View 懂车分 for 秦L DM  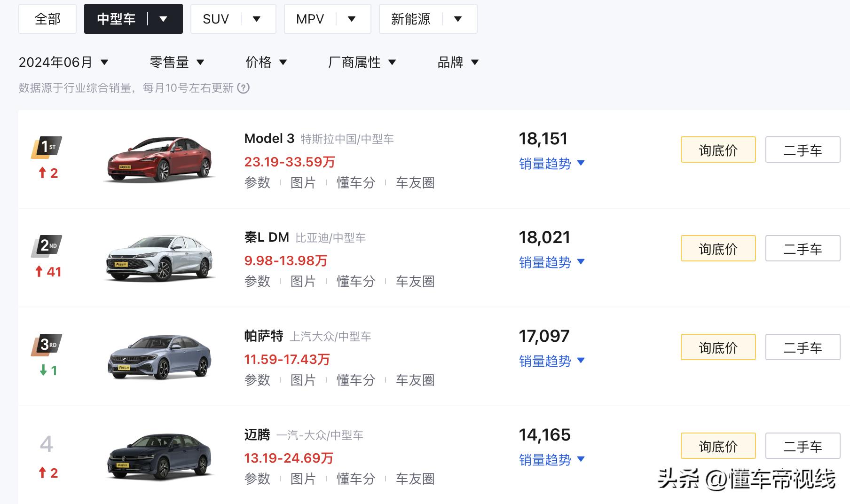tap(355, 281)
